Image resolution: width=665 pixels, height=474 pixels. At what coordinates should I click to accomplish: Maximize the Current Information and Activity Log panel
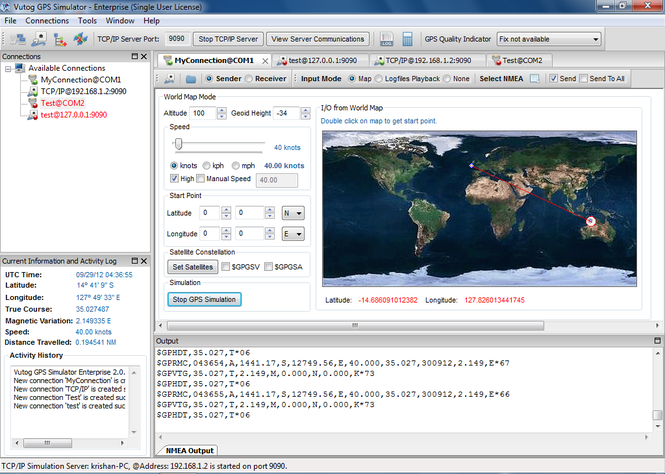click(135, 261)
